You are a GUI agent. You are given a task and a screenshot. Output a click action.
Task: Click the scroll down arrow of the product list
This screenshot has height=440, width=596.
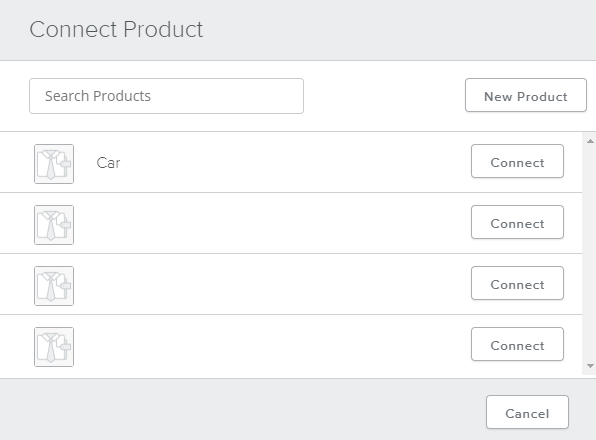click(x=590, y=366)
